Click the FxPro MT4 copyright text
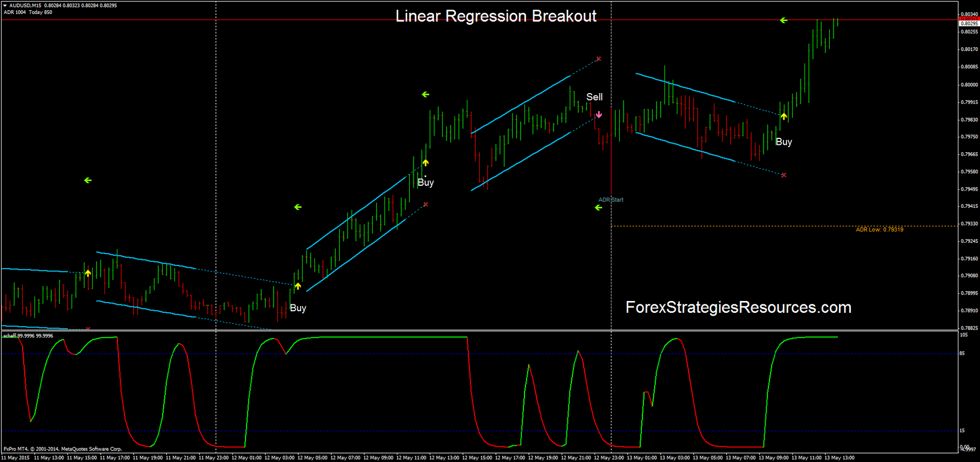The height and width of the screenshot is (462, 980). 62,449
